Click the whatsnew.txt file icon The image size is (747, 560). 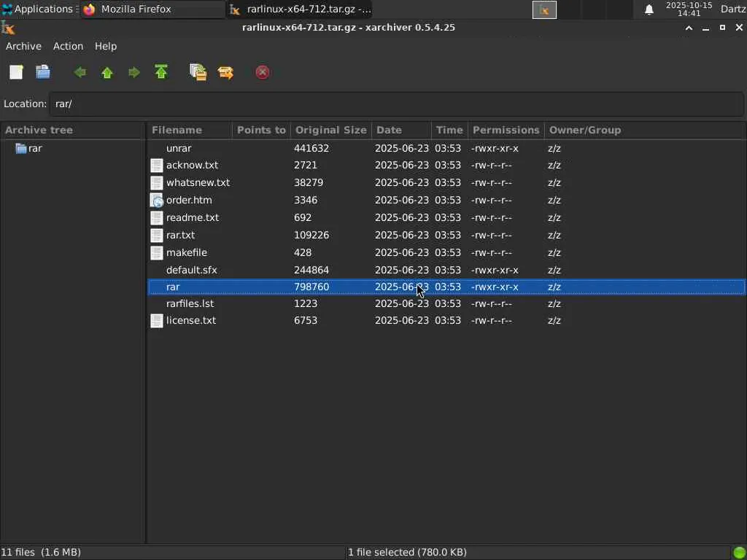[x=157, y=183]
